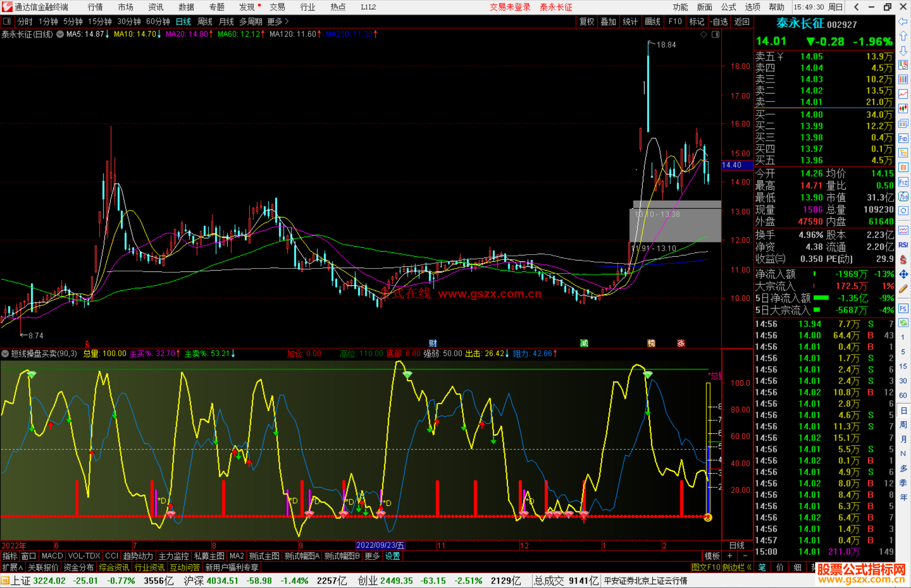
Task: Open the 短线操盘买卖 indicator dropdown arrow
Action: click(x=5, y=354)
